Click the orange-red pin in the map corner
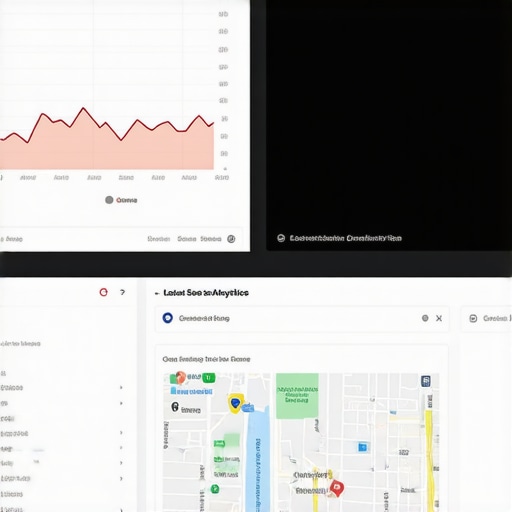The image size is (512, 512). coord(180,377)
